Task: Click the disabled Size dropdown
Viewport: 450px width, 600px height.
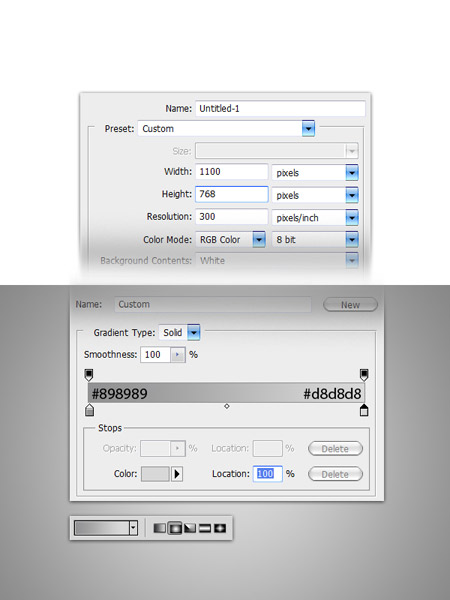Action: click(x=277, y=151)
